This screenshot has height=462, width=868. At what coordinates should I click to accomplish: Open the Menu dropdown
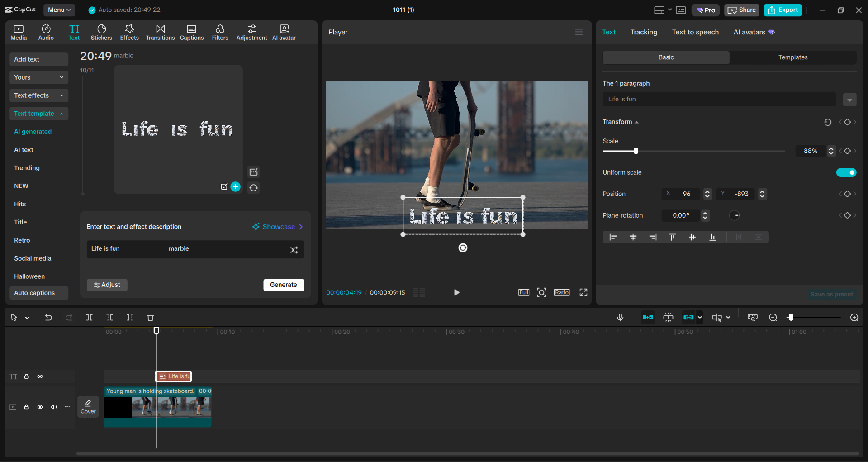[x=59, y=10]
